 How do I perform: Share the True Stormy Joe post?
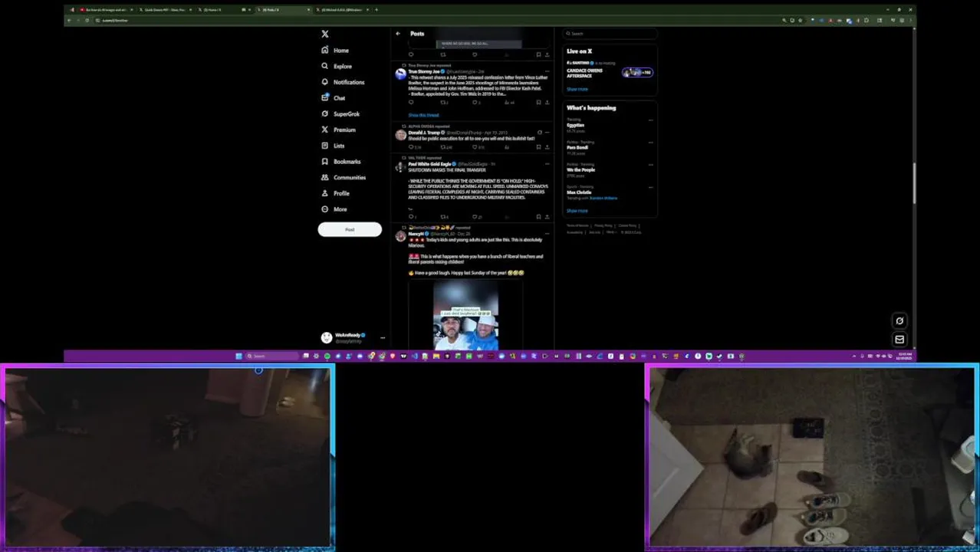point(547,102)
